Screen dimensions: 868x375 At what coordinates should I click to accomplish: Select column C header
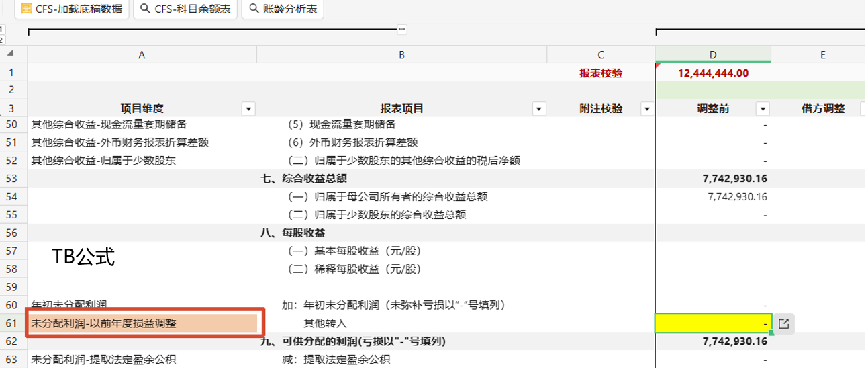[601, 55]
